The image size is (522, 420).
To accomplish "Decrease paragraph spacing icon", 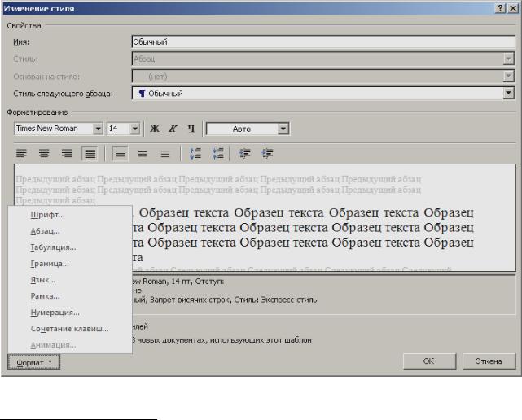I will click(x=218, y=154).
